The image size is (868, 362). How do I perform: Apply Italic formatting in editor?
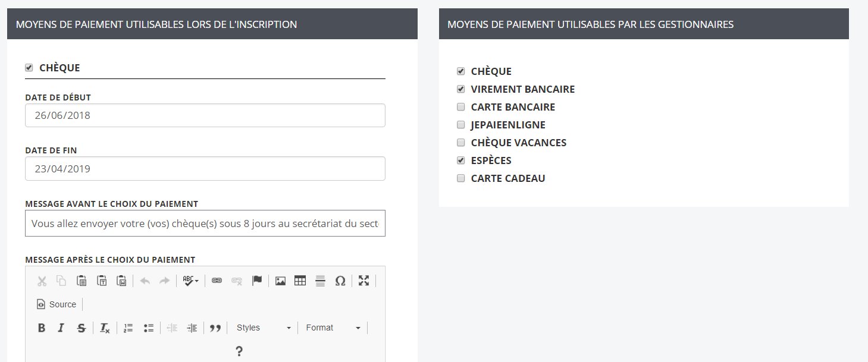point(61,328)
